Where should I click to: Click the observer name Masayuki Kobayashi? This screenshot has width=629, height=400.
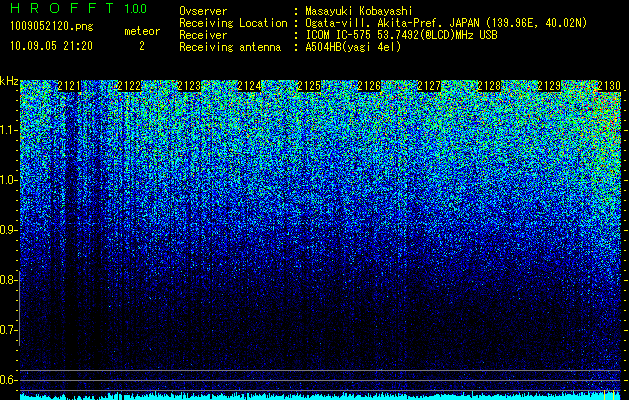[358, 11]
